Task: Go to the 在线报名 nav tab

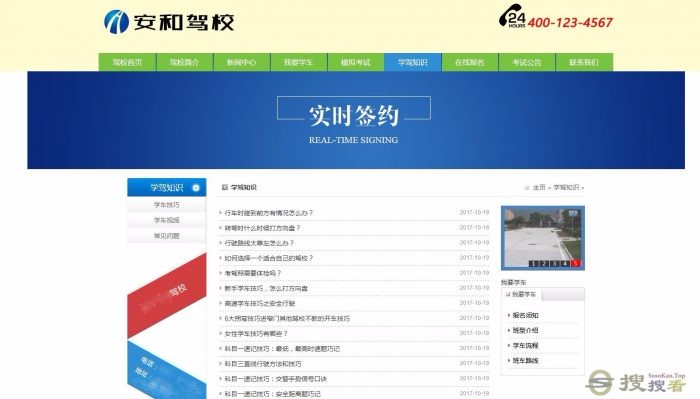Action: [x=470, y=62]
